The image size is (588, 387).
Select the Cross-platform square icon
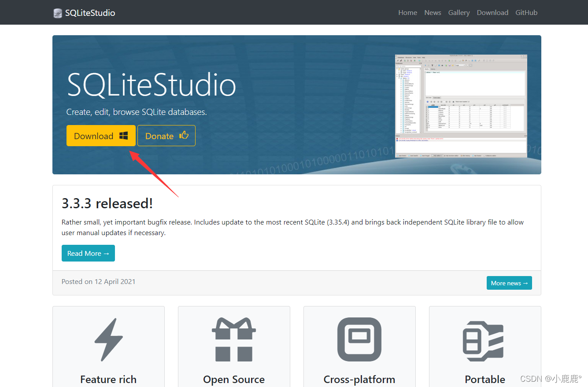pos(359,339)
